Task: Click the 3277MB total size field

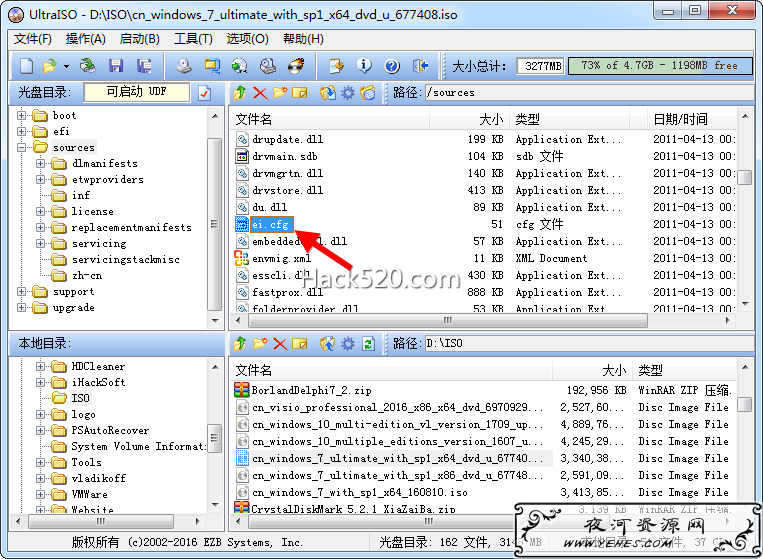Action: point(541,66)
